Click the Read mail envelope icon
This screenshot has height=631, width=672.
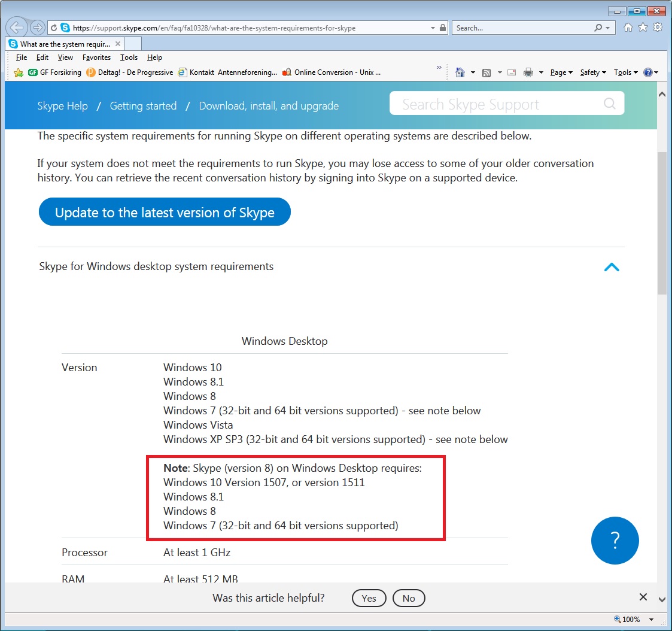(511, 72)
